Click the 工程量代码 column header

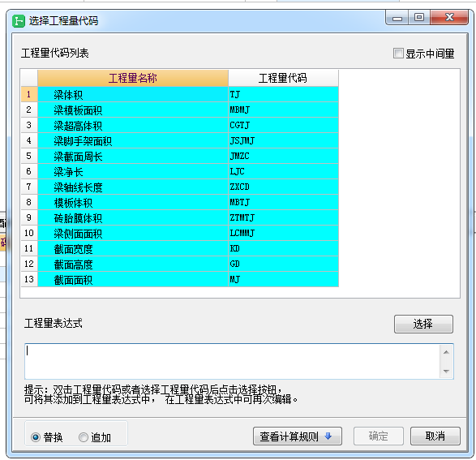pyautogui.click(x=283, y=78)
